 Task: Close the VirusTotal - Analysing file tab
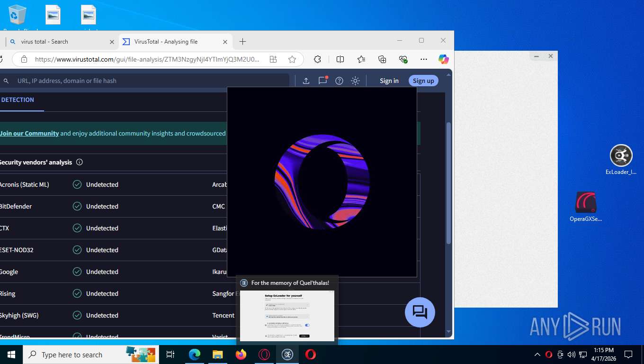[x=225, y=42]
